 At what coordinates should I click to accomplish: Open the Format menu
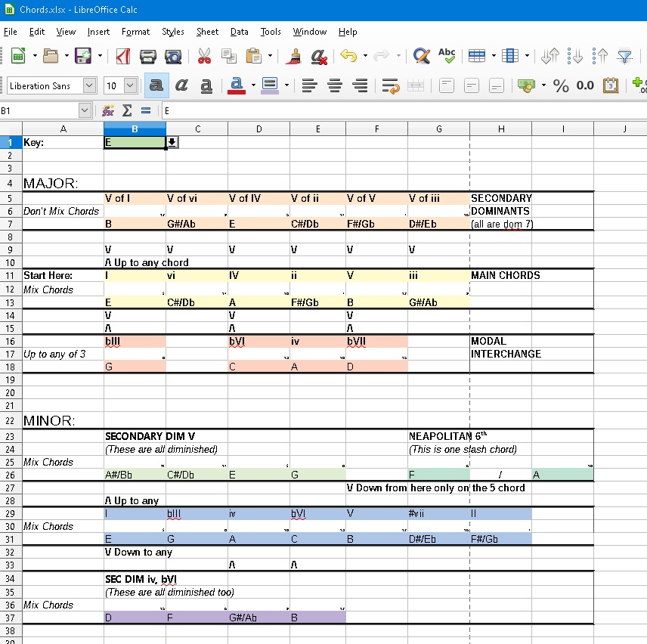[x=135, y=32]
